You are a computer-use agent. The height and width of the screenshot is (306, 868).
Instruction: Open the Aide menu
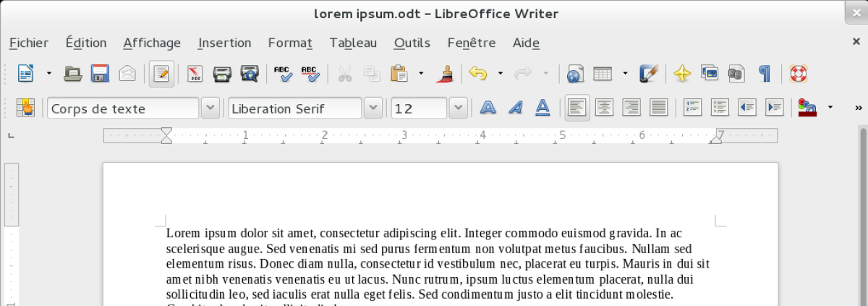tap(526, 43)
